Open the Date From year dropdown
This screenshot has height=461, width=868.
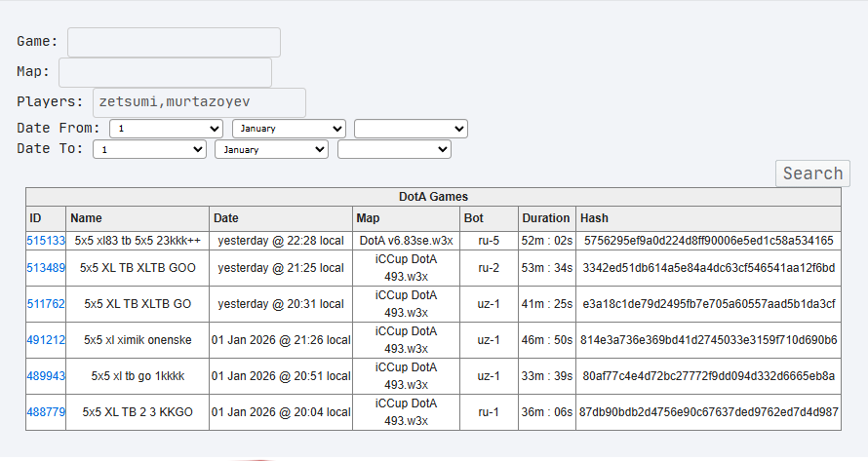(x=411, y=129)
